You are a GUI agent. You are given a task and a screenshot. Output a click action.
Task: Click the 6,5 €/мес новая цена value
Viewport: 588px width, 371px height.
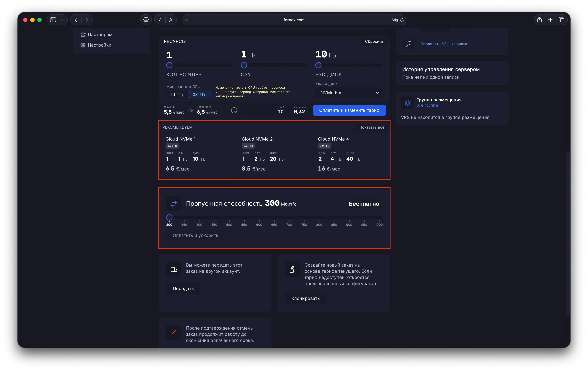pos(207,112)
